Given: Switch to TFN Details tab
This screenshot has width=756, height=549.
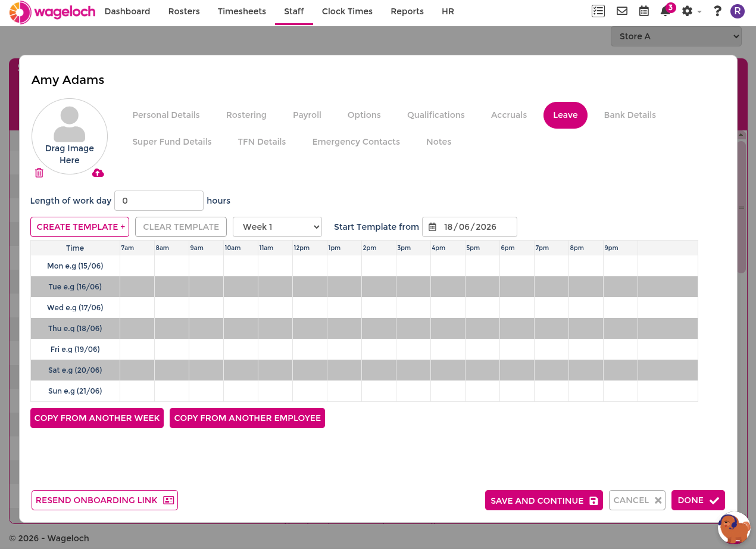Looking at the screenshot, I should (x=262, y=142).
